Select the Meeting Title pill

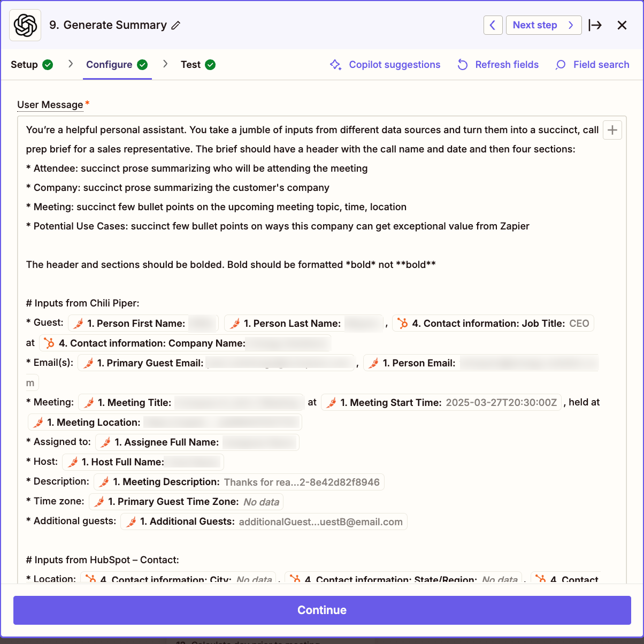point(191,402)
